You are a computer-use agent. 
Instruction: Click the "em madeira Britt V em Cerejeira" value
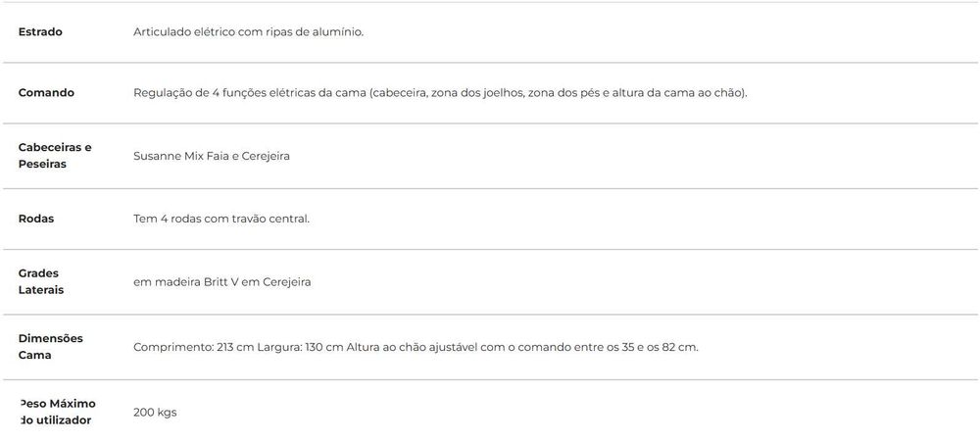pyautogui.click(x=221, y=282)
